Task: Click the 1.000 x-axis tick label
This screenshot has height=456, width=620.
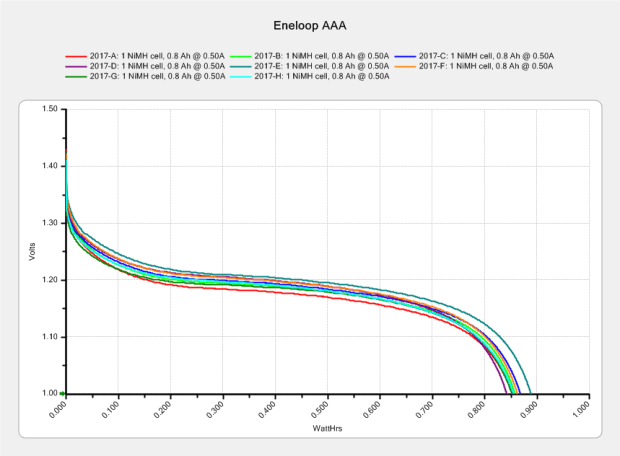Action: click(581, 409)
